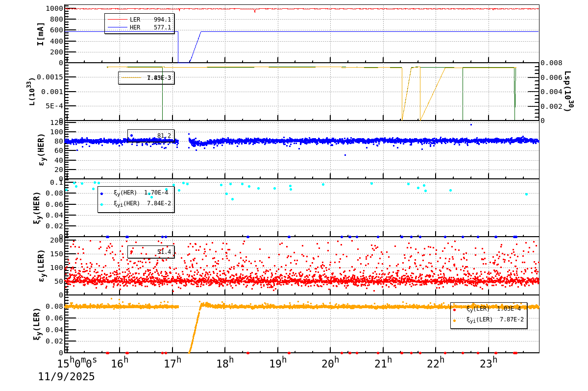588x391 pixels.
Task: Click the 81.2 legend value in the εy(HER) panel
Action: point(164,136)
